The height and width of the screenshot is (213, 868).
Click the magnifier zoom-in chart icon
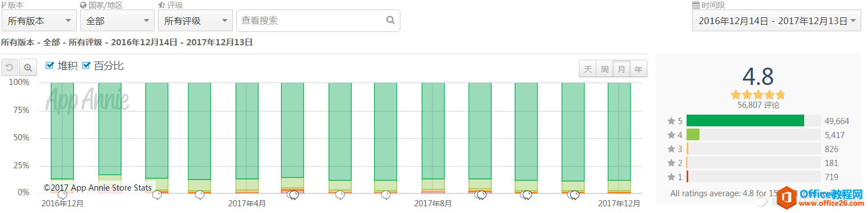[x=28, y=68]
